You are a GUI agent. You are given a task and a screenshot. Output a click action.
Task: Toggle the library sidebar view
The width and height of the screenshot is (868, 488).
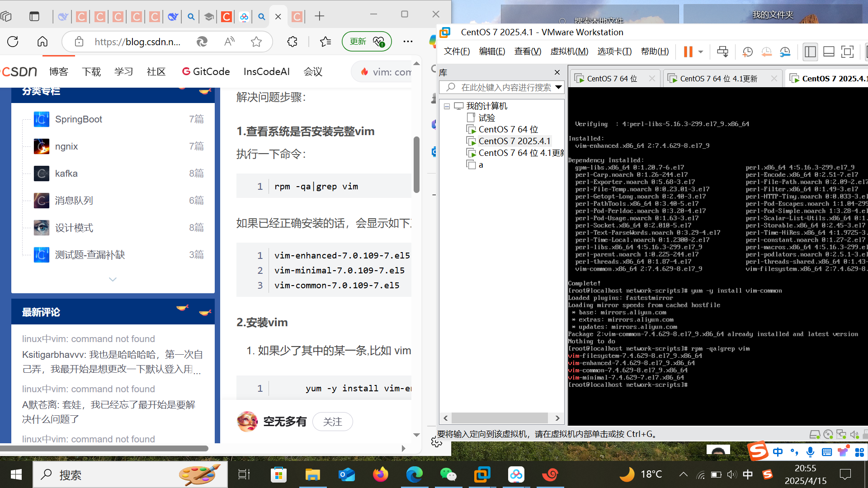coord(810,52)
